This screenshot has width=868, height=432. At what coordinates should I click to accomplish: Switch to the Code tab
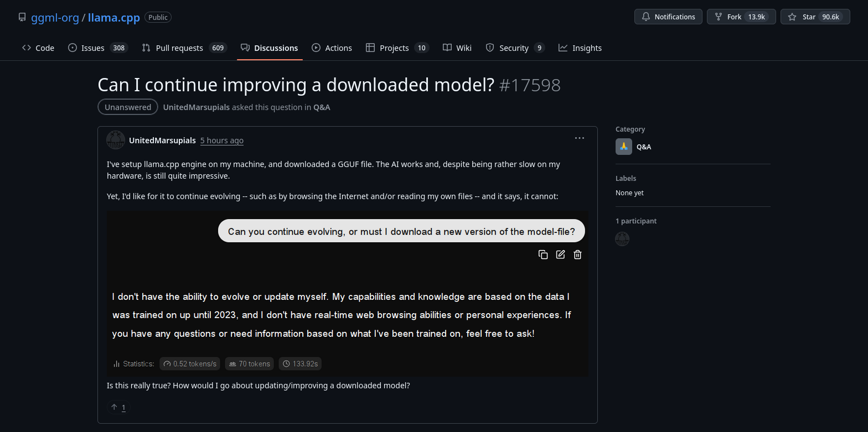point(38,48)
